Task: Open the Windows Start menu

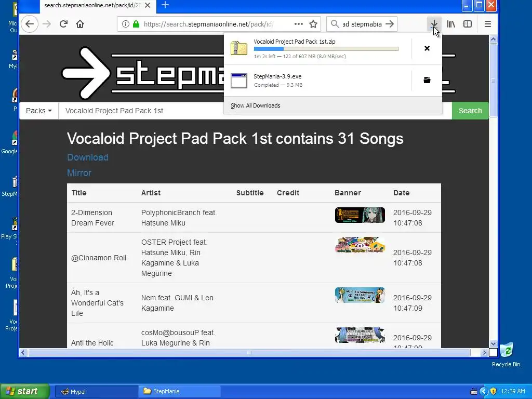Action: tap(24, 391)
